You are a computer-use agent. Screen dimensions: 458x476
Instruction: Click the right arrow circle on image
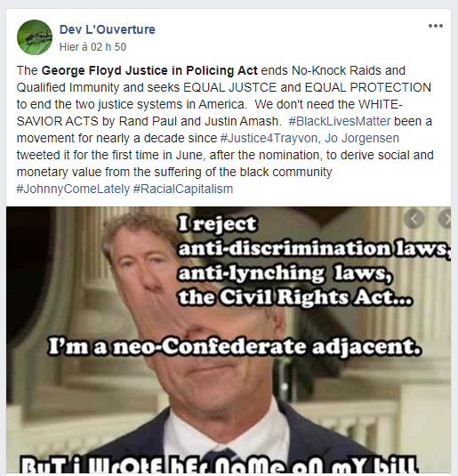(446, 218)
